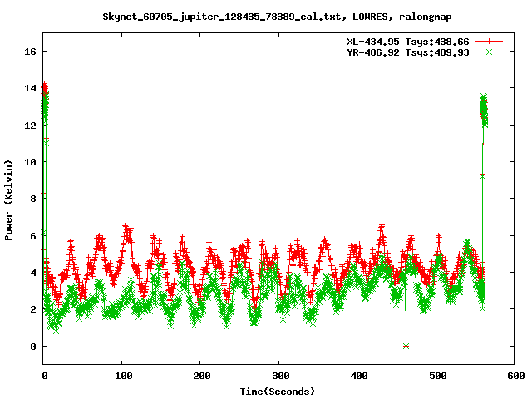Screen dimensions: 532x399
Task: Click the x-axis tick label '300'
Action: click(281, 376)
